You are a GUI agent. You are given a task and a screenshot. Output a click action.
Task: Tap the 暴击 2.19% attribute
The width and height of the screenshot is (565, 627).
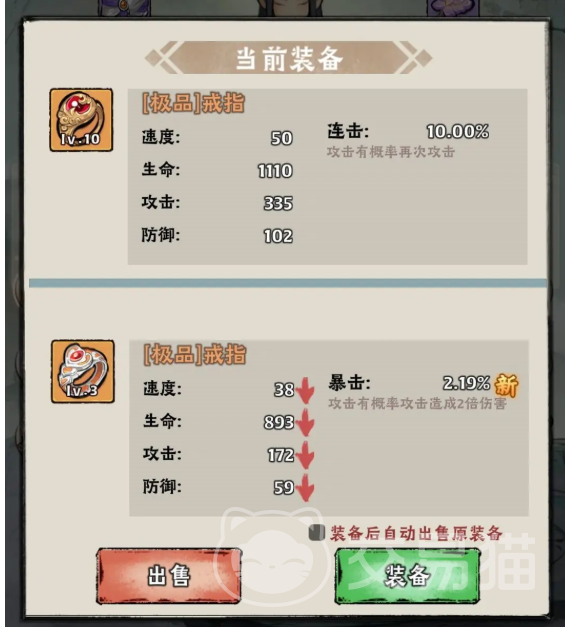[409, 383]
